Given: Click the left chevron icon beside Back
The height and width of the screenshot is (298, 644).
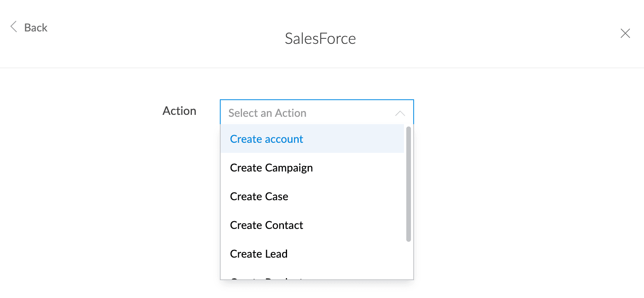Looking at the screenshot, I should pos(14,27).
